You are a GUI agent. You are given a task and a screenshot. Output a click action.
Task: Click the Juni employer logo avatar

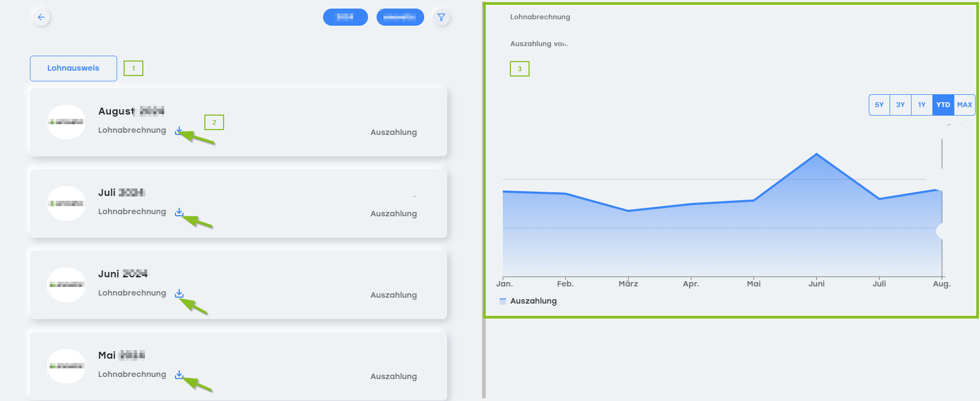66,285
